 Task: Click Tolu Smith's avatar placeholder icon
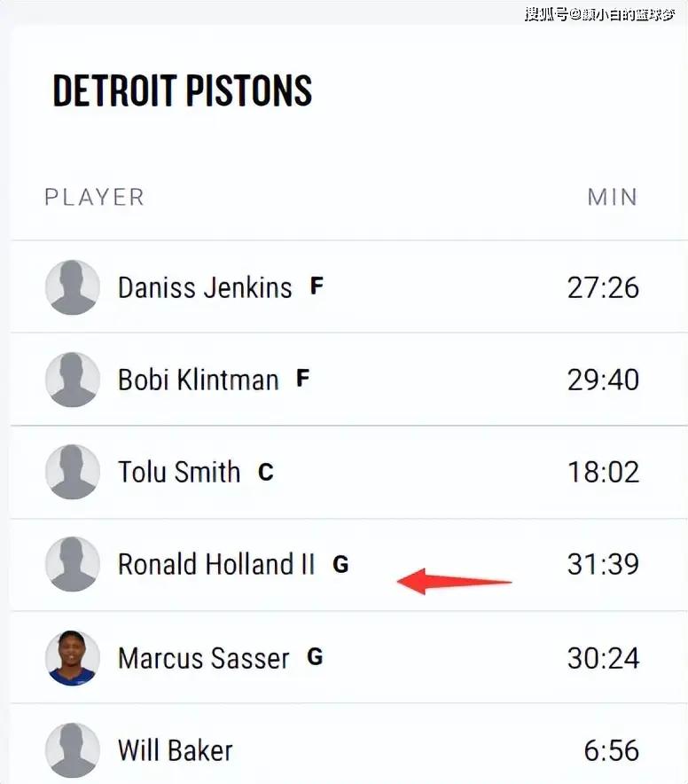point(72,472)
